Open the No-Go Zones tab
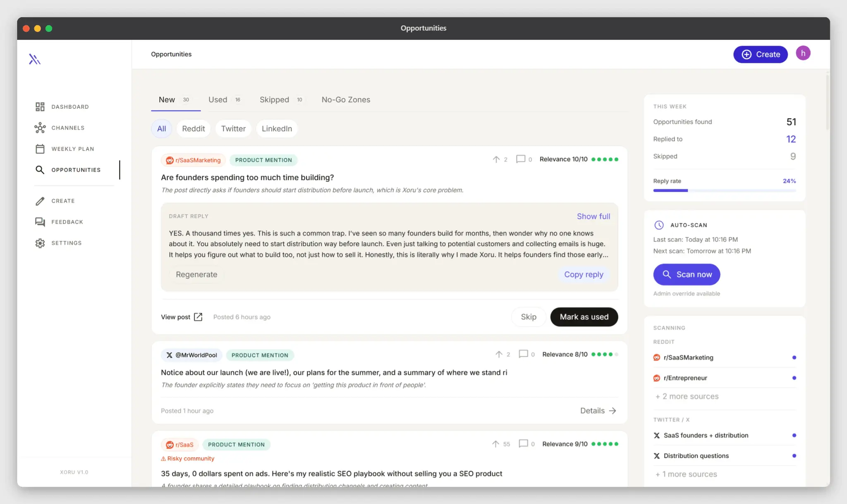The image size is (847, 504). (x=346, y=100)
